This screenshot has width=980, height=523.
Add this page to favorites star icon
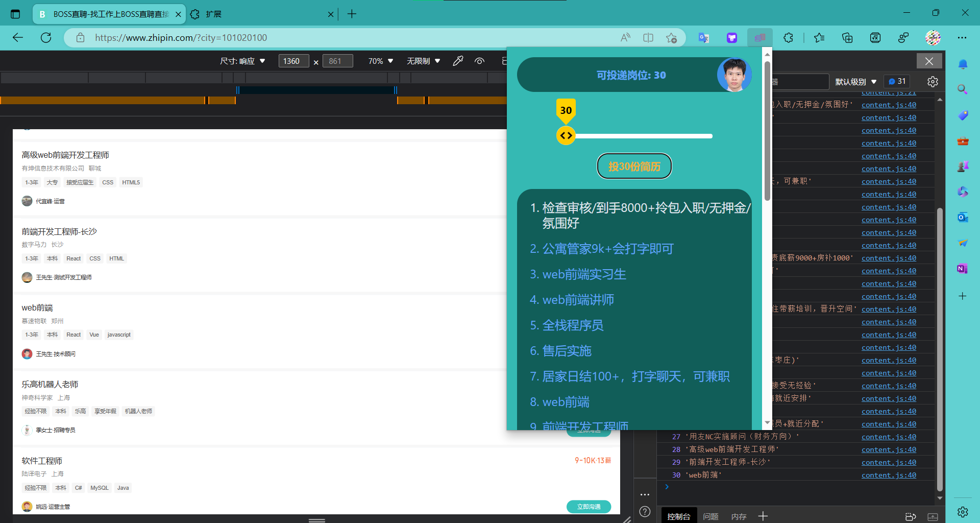pyautogui.click(x=671, y=37)
